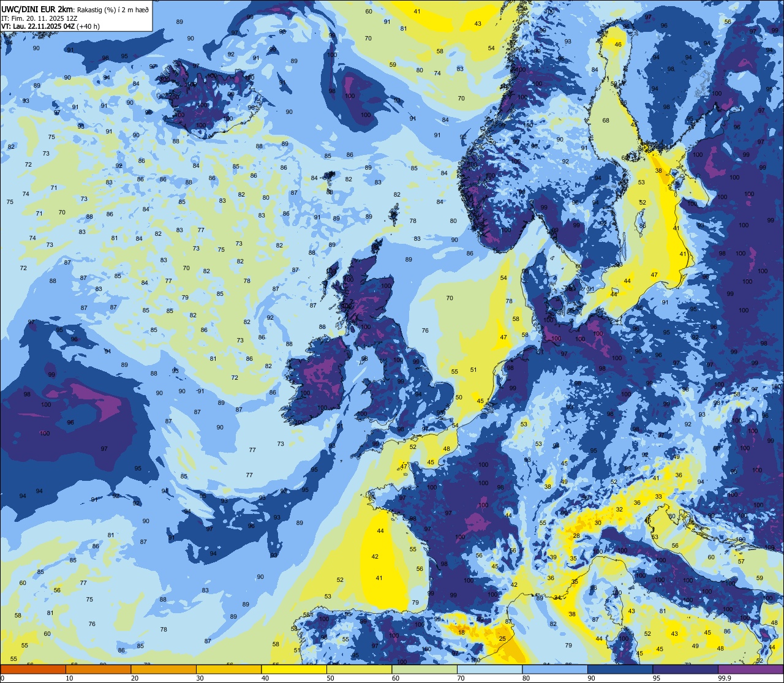Select the light blue 80–90 legend swatch
This screenshot has width=784, height=683.
(x=555, y=669)
